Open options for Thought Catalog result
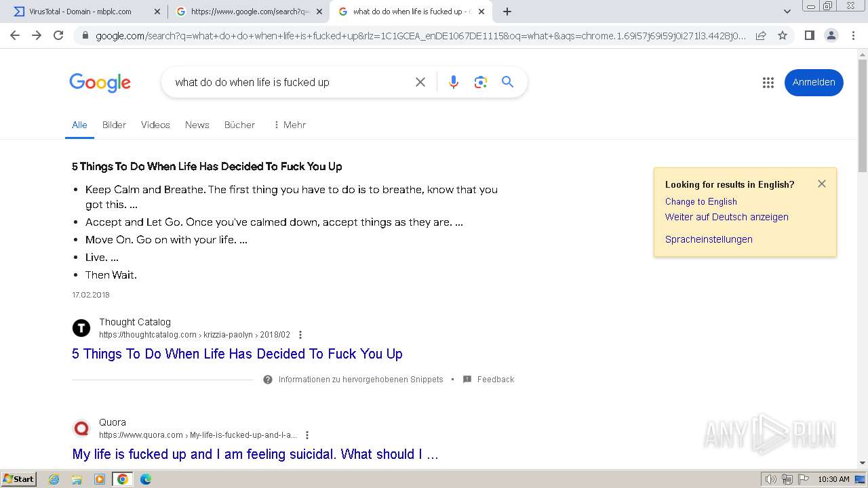Image resolution: width=868 pixels, height=488 pixels. tap(300, 335)
